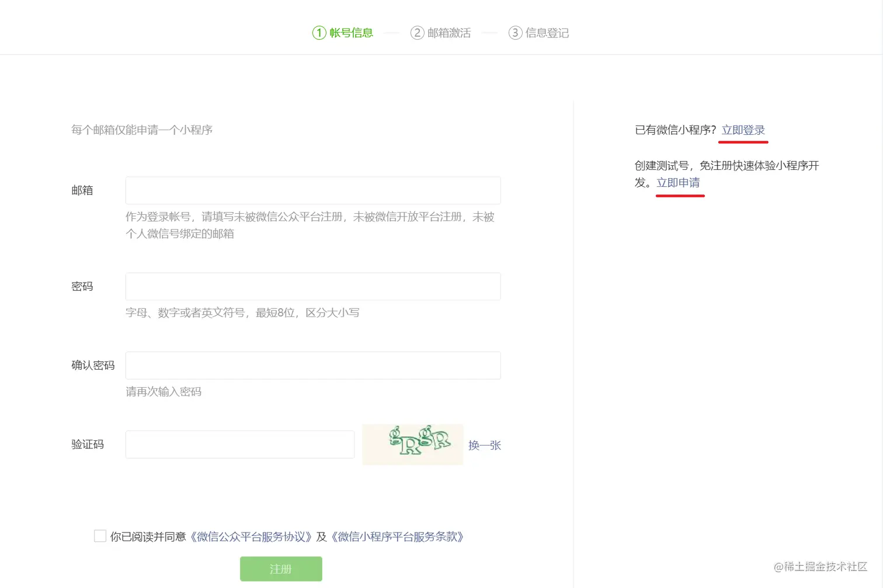Click the hint 字母、数字或者英文符号，最短8位，区分大小写
Viewport: 883px width, 588px height.
[x=242, y=313]
